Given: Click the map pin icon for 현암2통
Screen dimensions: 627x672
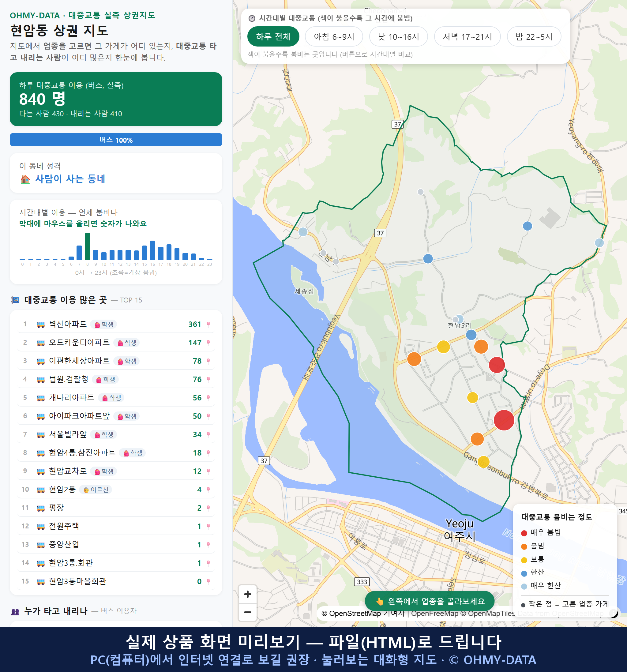Looking at the screenshot, I should (208, 490).
